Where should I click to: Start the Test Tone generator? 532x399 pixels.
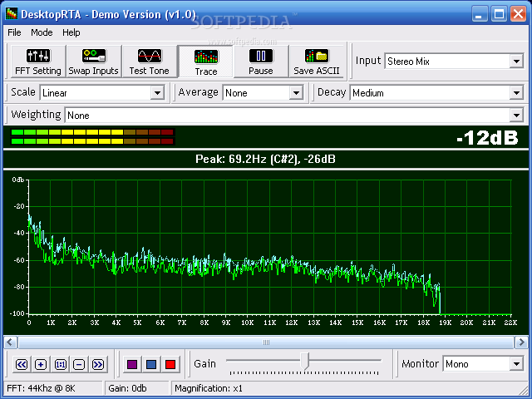click(x=150, y=62)
